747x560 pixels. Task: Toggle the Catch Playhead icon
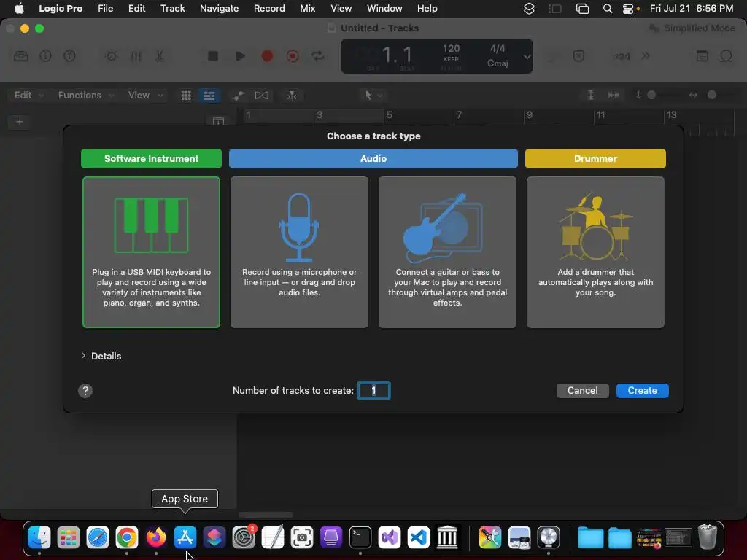(x=292, y=96)
